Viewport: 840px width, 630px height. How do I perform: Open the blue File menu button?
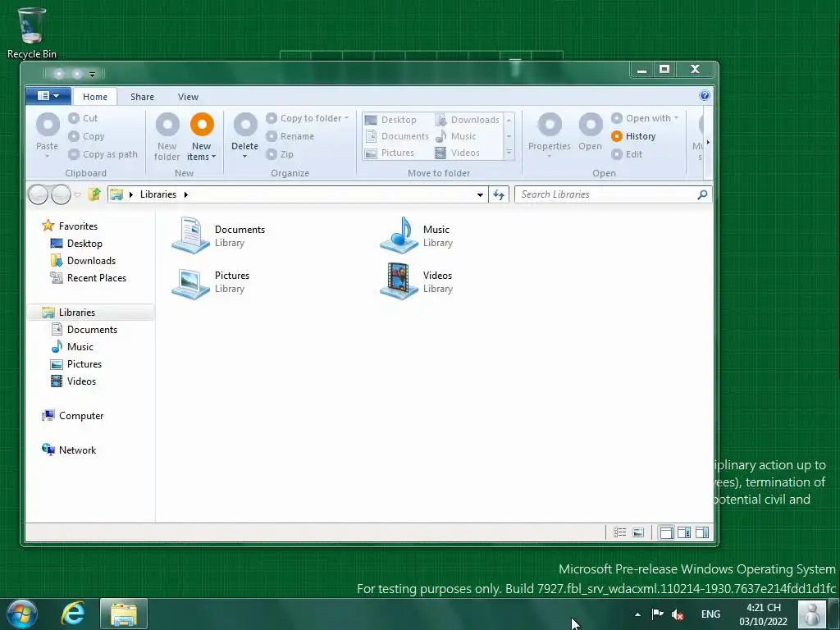pos(48,96)
